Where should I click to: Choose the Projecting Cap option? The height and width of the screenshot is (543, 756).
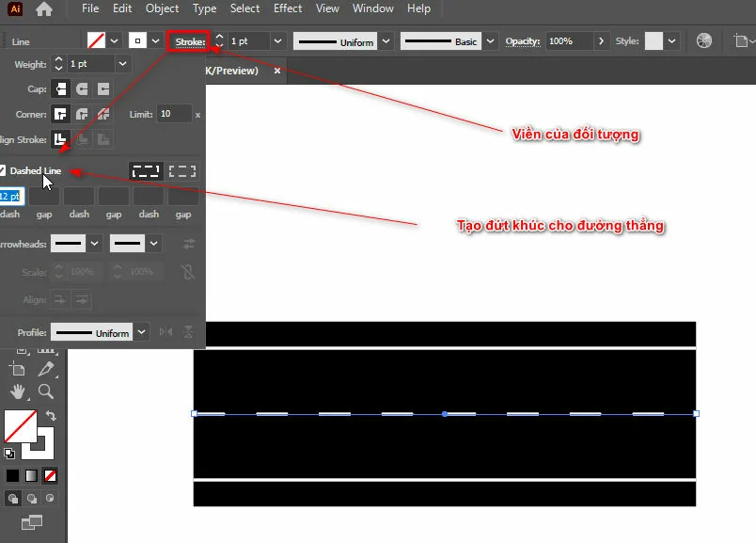point(103,89)
